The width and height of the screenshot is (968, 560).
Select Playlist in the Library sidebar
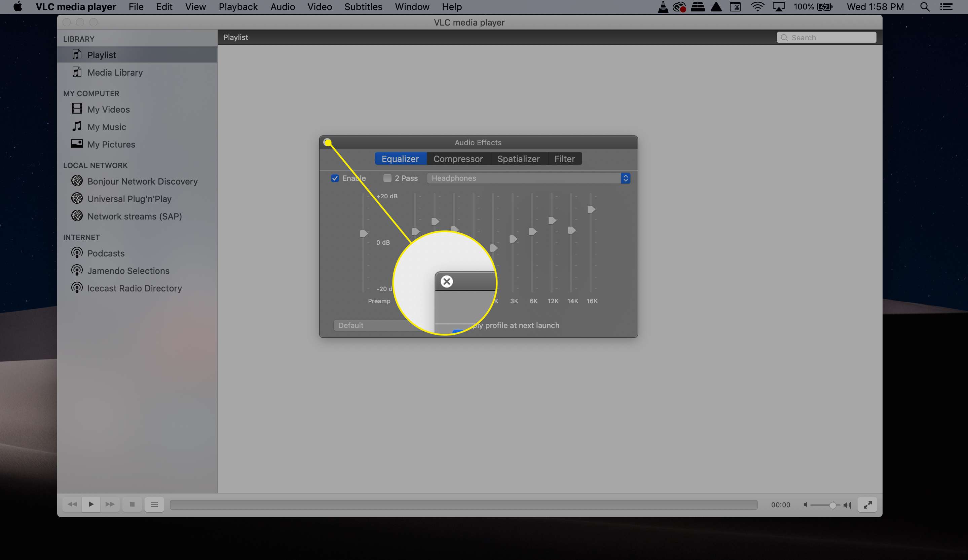pos(137,55)
